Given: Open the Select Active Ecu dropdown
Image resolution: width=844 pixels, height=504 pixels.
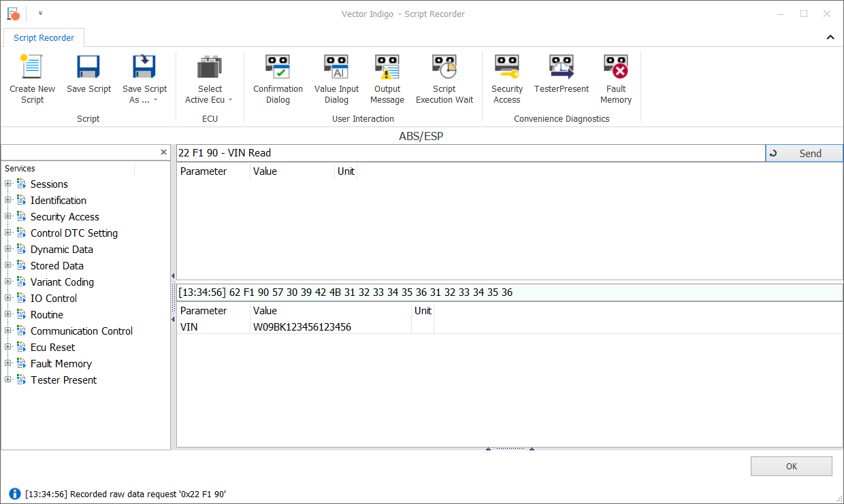Looking at the screenshot, I should pos(210,80).
